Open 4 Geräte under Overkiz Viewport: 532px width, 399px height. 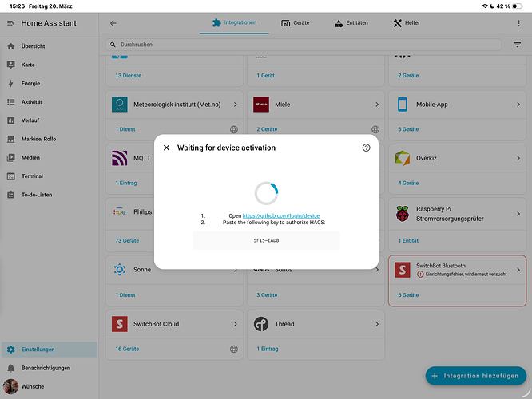(x=408, y=183)
